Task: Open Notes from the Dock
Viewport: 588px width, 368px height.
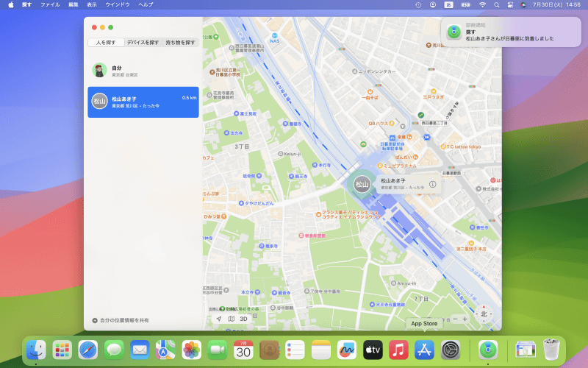Action: pyautogui.click(x=321, y=350)
